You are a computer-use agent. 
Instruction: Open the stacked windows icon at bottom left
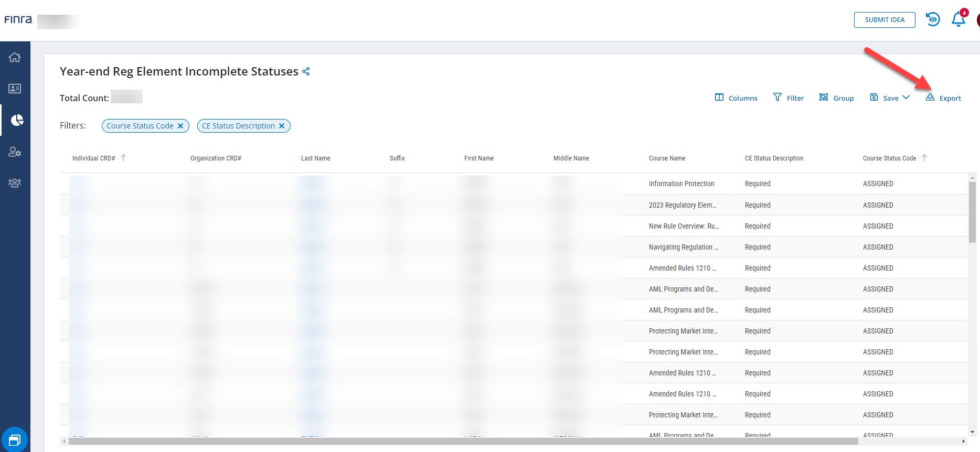pyautogui.click(x=15, y=439)
